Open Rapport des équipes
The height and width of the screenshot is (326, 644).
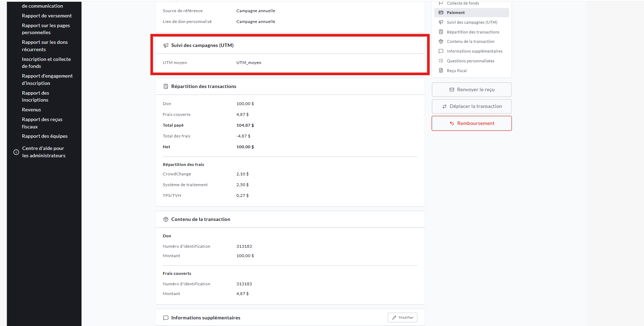click(45, 136)
